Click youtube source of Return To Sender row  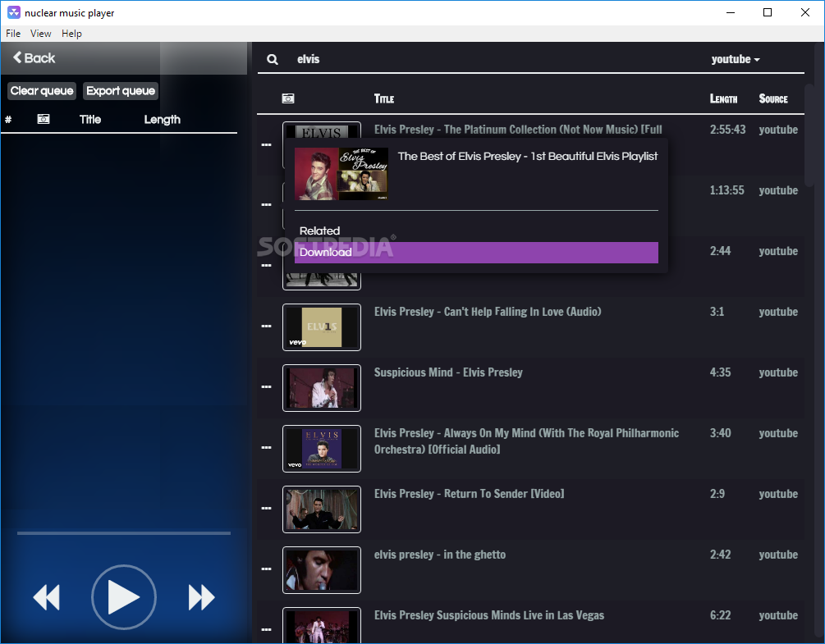[x=778, y=494]
